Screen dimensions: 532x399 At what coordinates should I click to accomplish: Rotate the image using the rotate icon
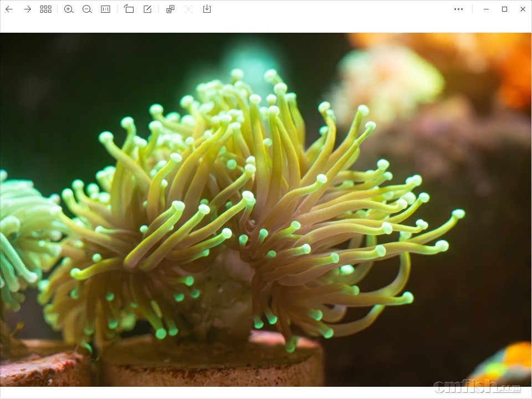[x=129, y=9]
